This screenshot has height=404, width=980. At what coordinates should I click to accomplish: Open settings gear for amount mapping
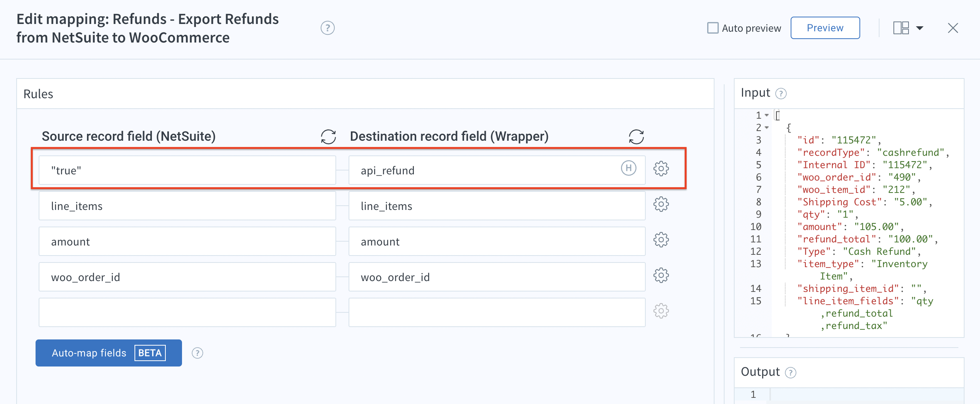pyautogui.click(x=661, y=240)
